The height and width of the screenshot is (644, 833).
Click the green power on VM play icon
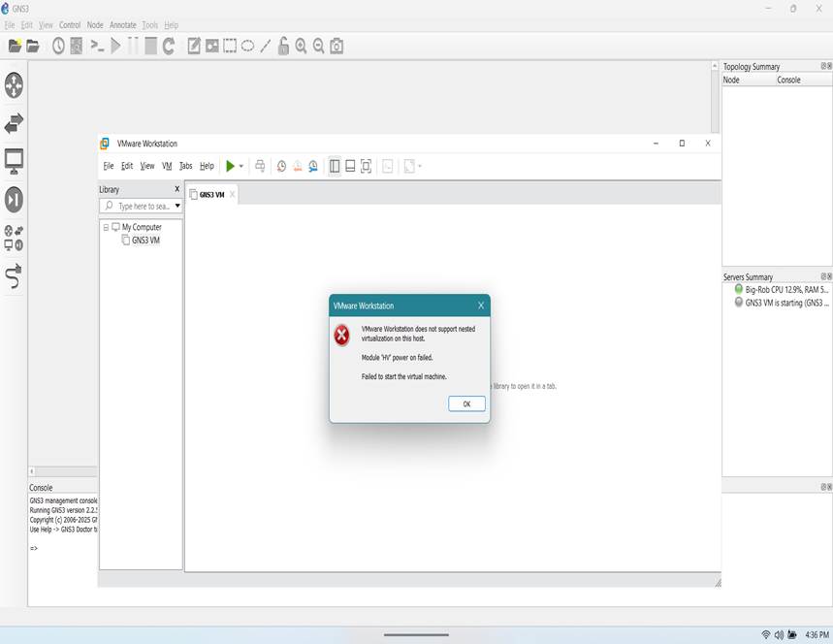[x=230, y=166]
